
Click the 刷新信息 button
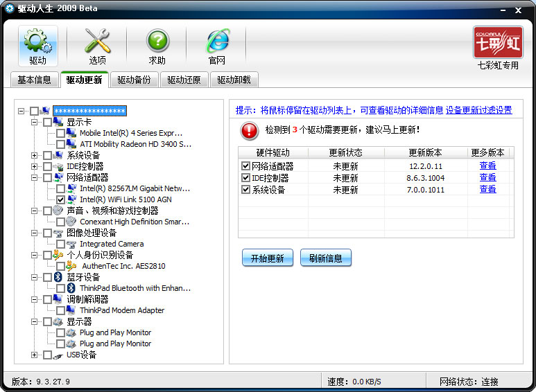[326, 258]
